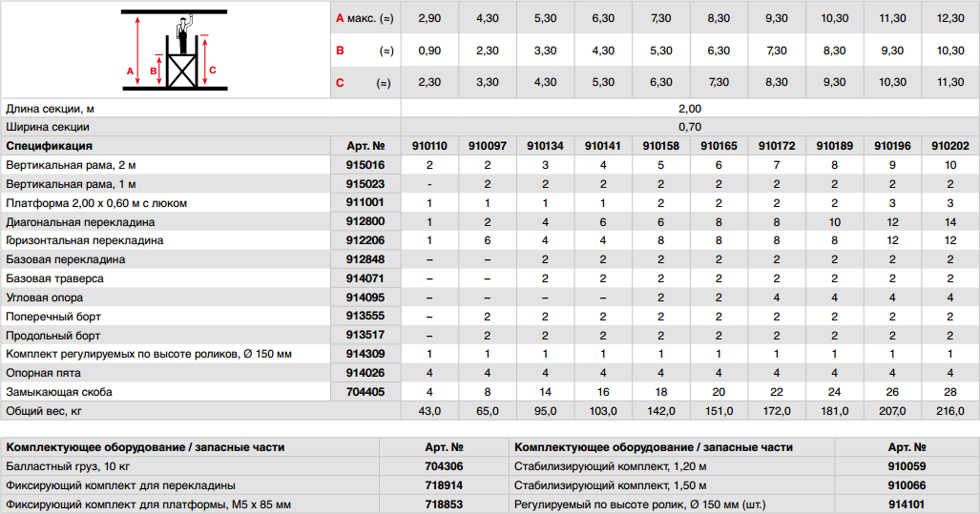
Task: Select article number 914071
Action: 365,278
